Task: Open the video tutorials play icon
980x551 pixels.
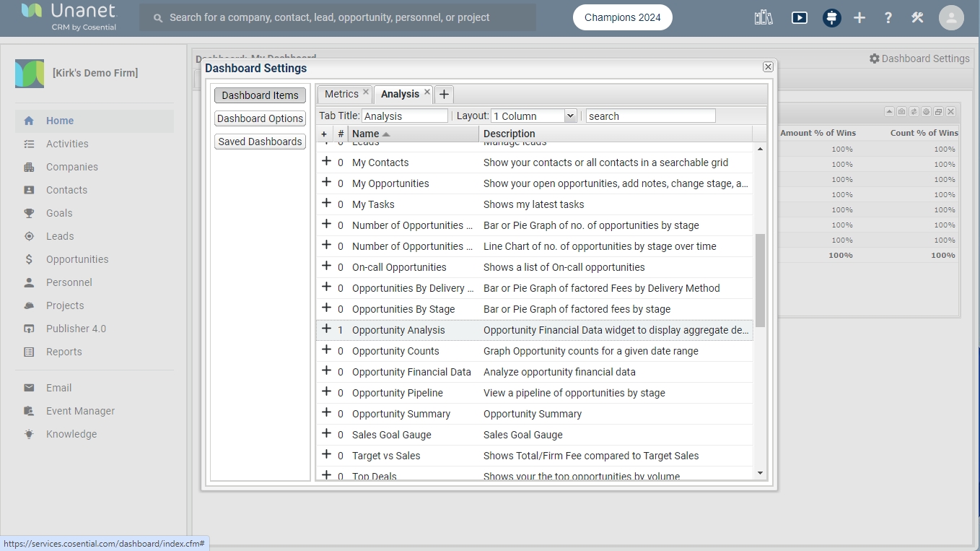Action: pyautogui.click(x=799, y=18)
